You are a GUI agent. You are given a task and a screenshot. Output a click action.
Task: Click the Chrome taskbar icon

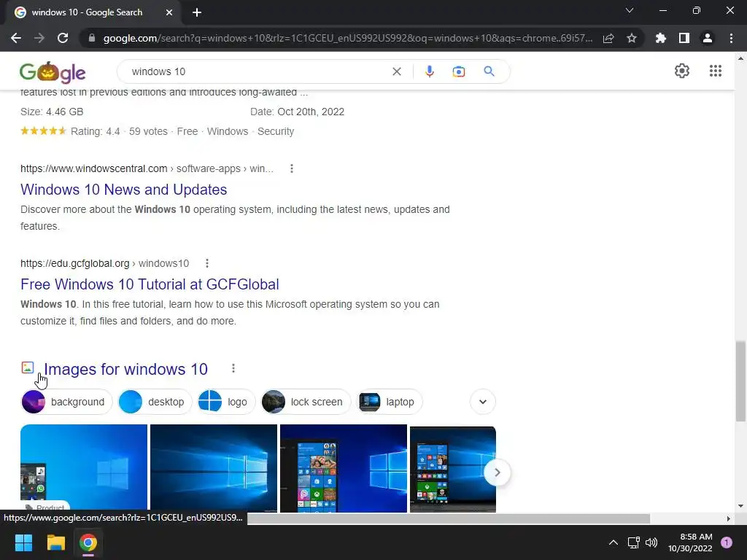coord(88,542)
